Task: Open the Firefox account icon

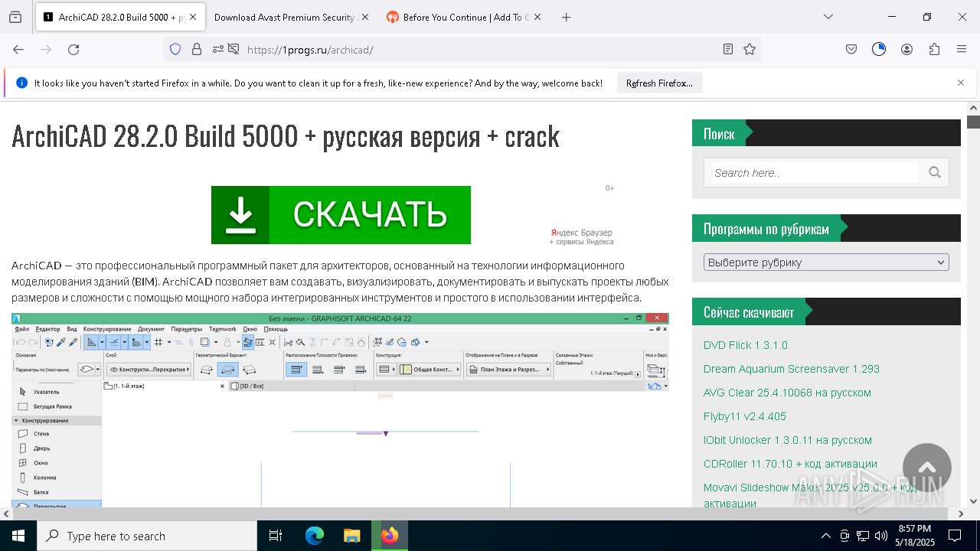Action: pyautogui.click(x=906, y=49)
